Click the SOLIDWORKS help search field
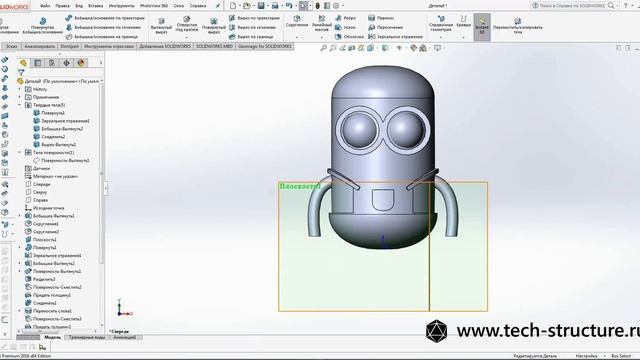 click(573, 6)
